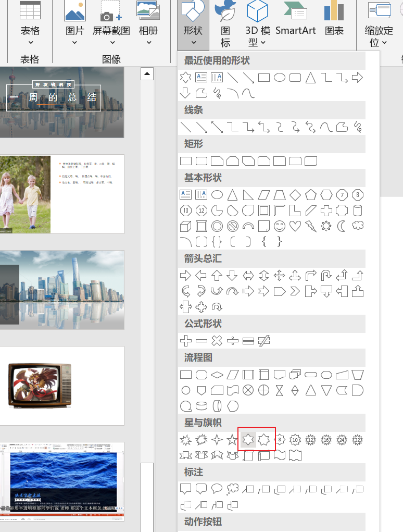Select the double-arrow line in 线条 section
This screenshot has width=403, height=532.
(x=217, y=127)
